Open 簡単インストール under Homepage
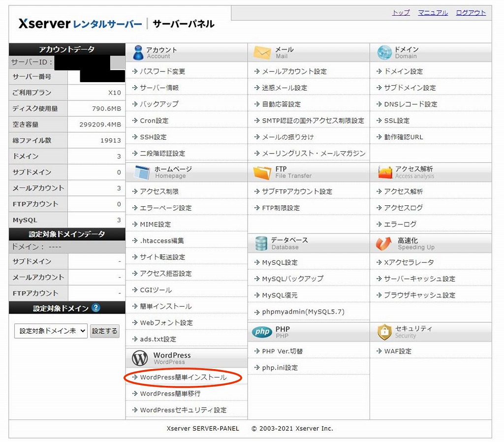504x442 pixels. point(165,306)
